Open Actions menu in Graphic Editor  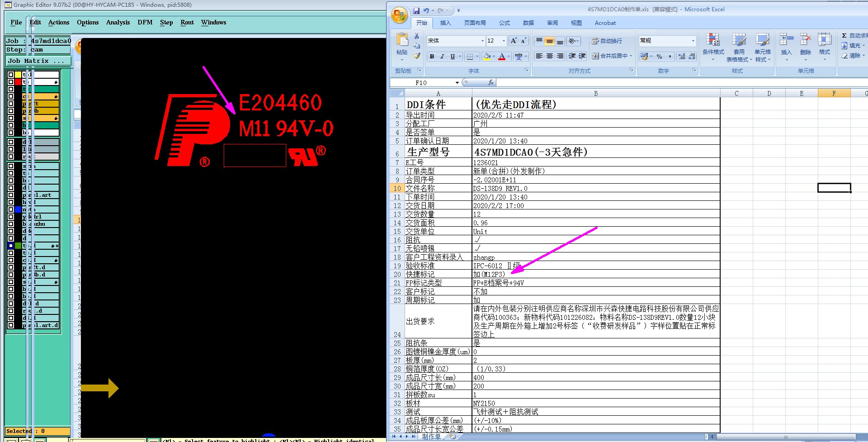[x=59, y=22]
